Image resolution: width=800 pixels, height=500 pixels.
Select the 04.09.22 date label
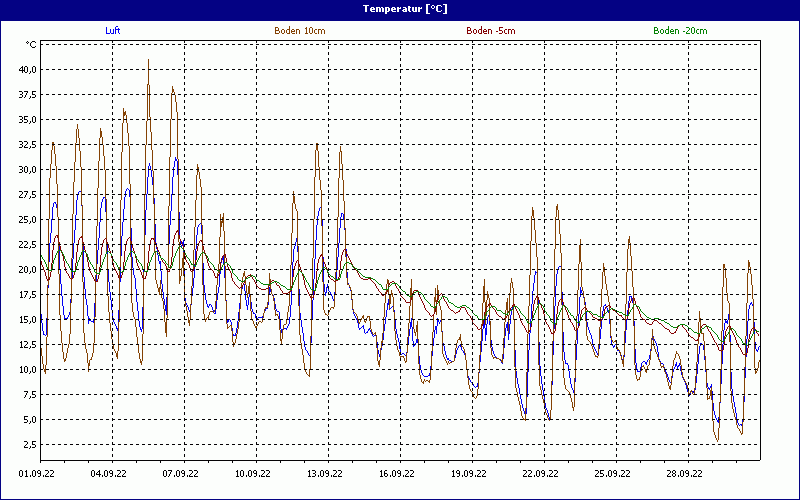(x=108, y=475)
